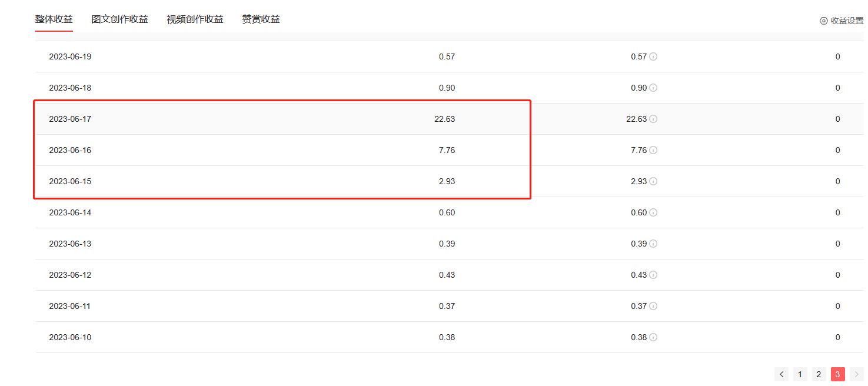Open 收益设置 settings link

[842, 21]
